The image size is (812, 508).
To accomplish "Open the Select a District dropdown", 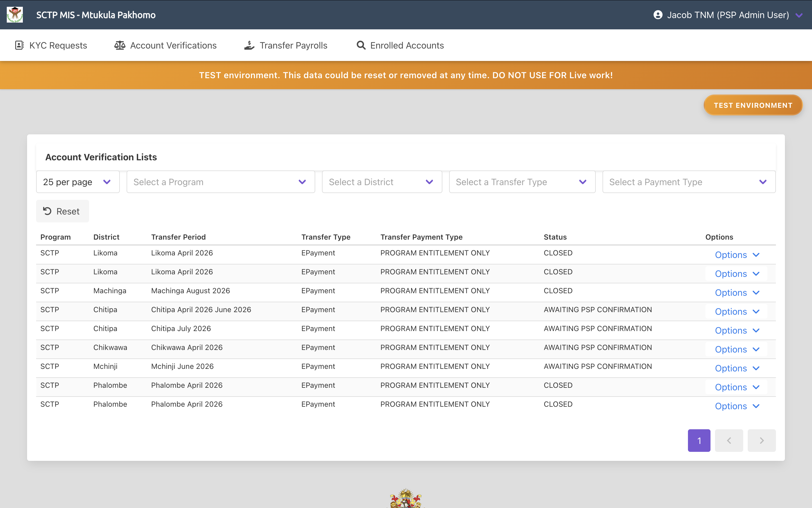I will tap(382, 182).
